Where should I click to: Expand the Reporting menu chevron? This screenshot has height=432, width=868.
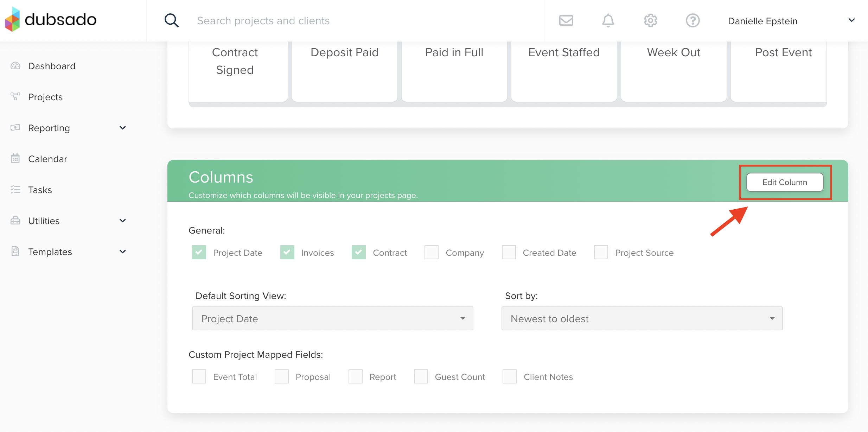coord(122,128)
